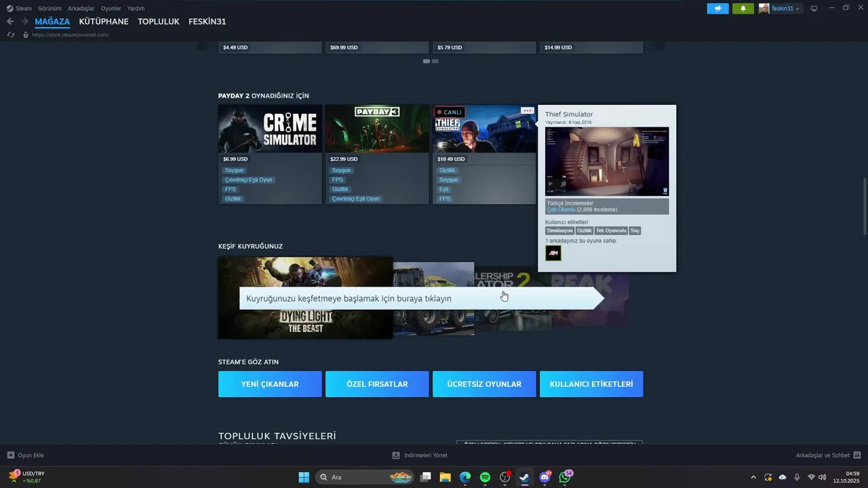868x488 pixels.
Task: Click the KULLANICI ETİKETLERİ button
Action: [591, 384]
